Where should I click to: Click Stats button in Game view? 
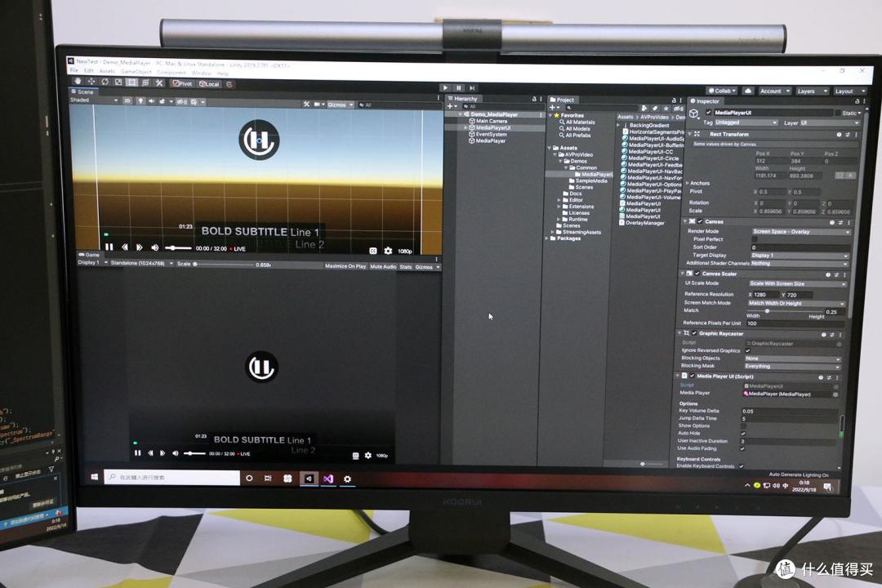pos(406,267)
